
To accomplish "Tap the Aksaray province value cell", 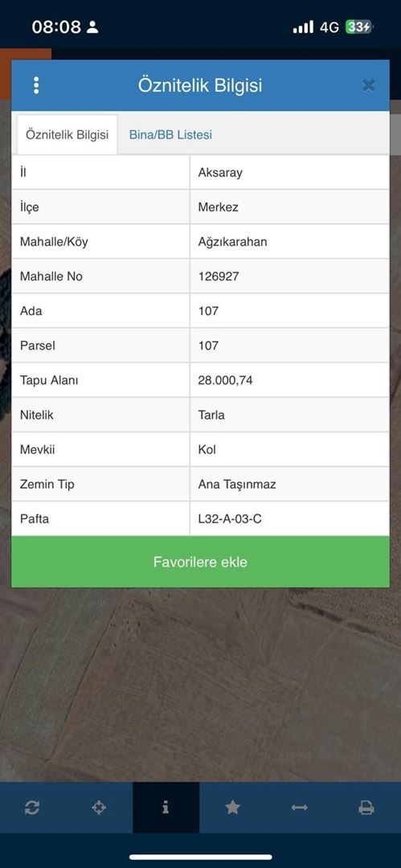I will point(289,172).
